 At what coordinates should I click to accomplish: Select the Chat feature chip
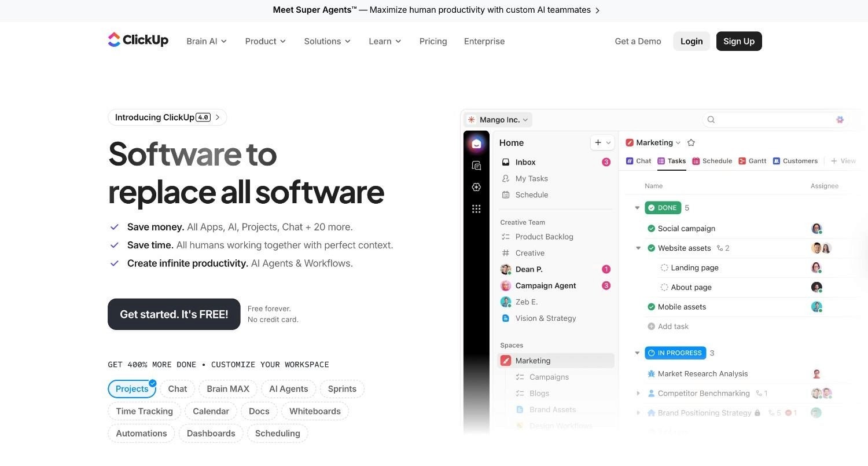pos(178,389)
